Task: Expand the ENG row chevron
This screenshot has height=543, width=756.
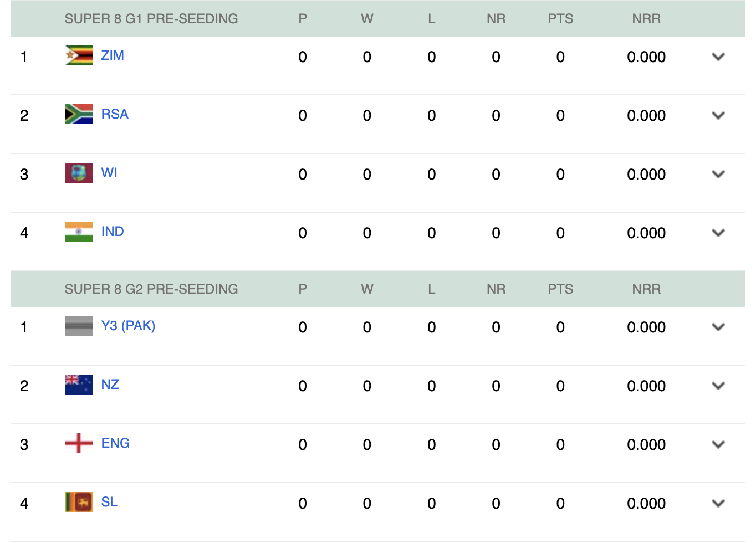Action: click(718, 444)
